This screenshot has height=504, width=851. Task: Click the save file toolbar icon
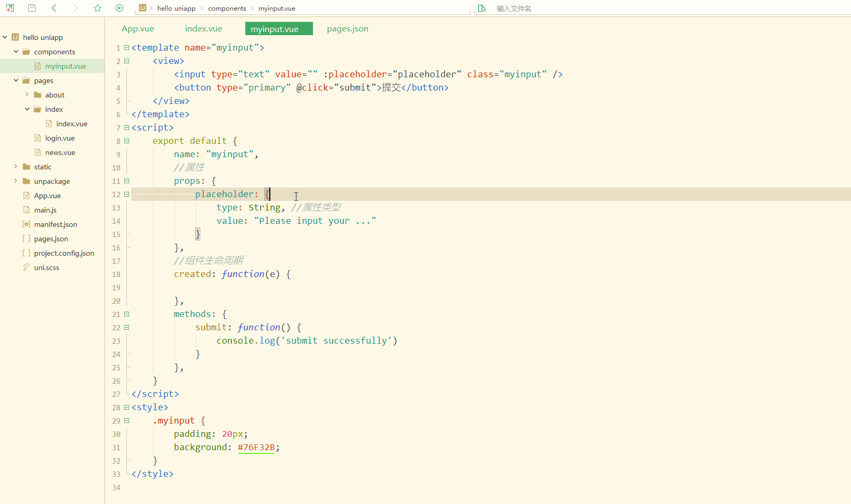point(32,8)
